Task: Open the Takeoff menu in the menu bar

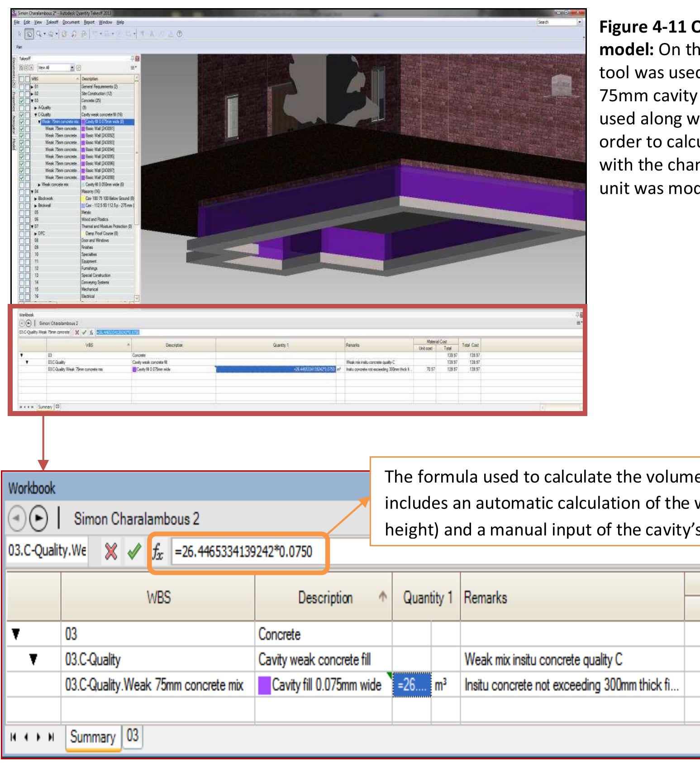Action: pyautogui.click(x=52, y=22)
